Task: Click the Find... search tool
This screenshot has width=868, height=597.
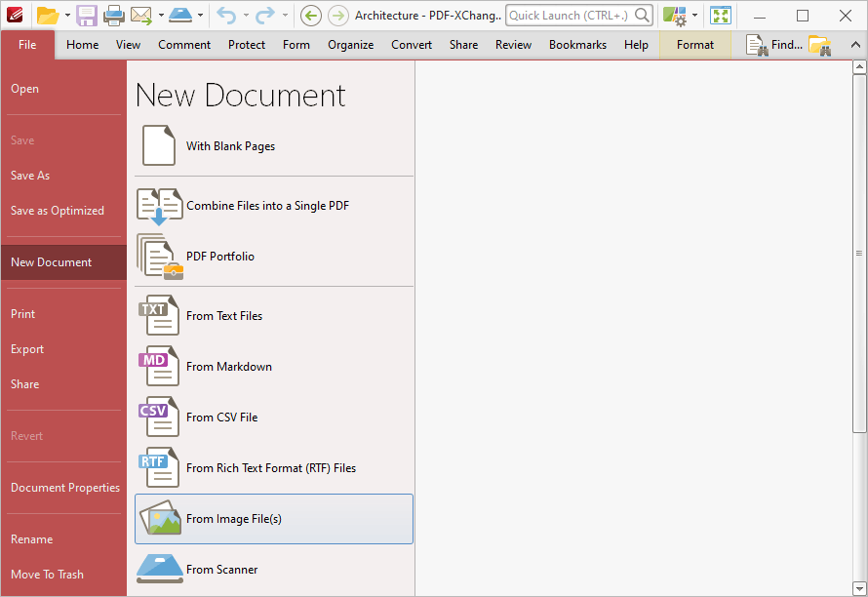Action: (773, 44)
